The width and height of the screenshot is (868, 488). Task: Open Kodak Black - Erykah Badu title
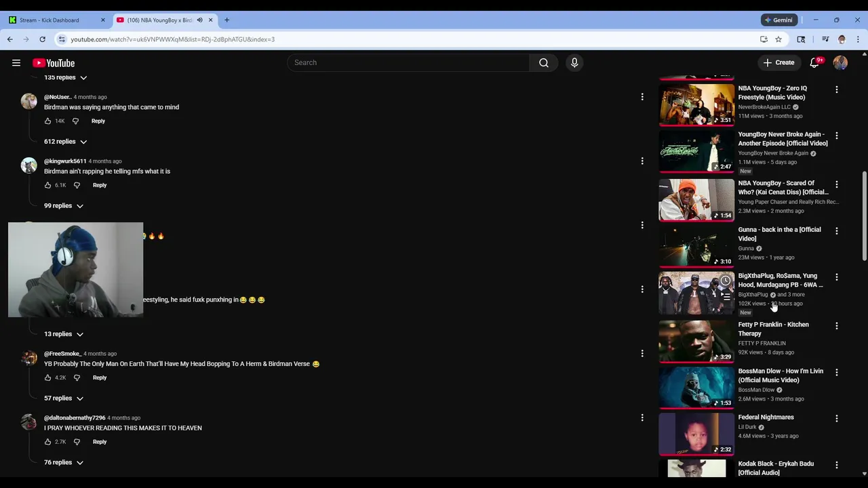776,468
